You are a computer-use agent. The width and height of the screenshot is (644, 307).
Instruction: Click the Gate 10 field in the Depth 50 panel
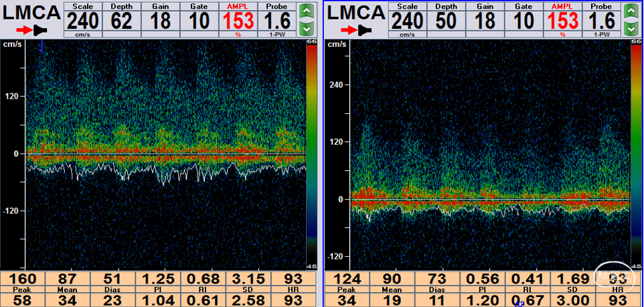tap(524, 20)
